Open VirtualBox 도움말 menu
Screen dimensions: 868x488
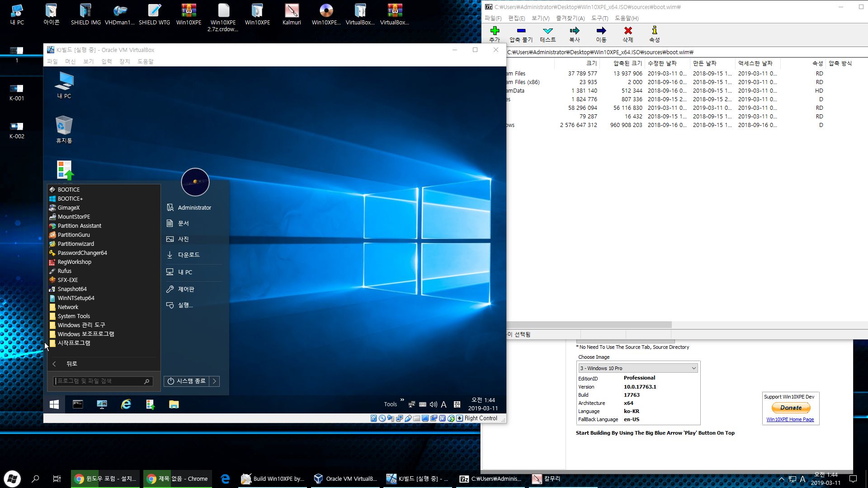point(146,61)
